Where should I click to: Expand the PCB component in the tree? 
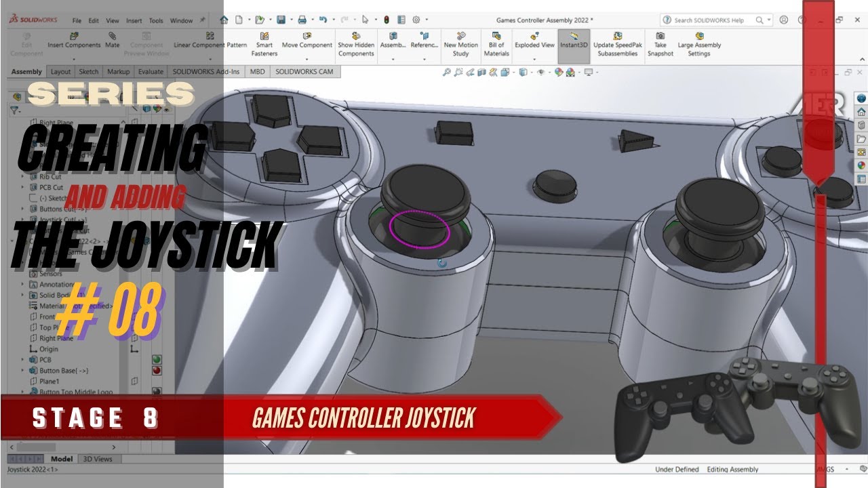tap(22, 360)
